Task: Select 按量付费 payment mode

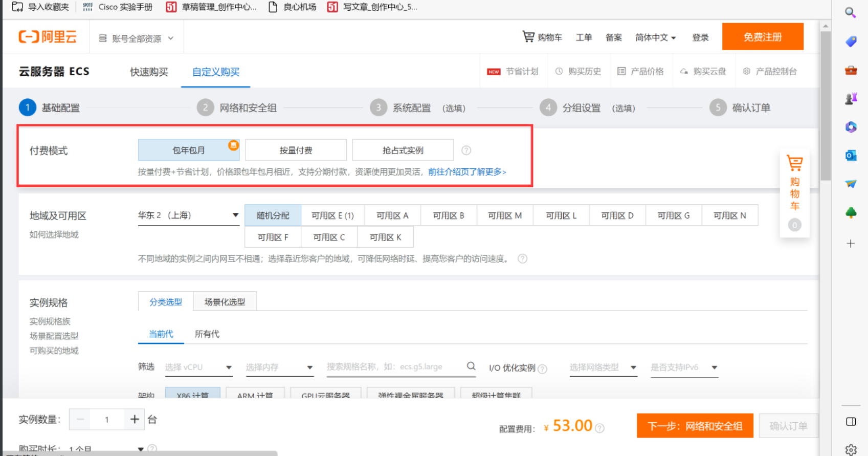Action: (296, 150)
